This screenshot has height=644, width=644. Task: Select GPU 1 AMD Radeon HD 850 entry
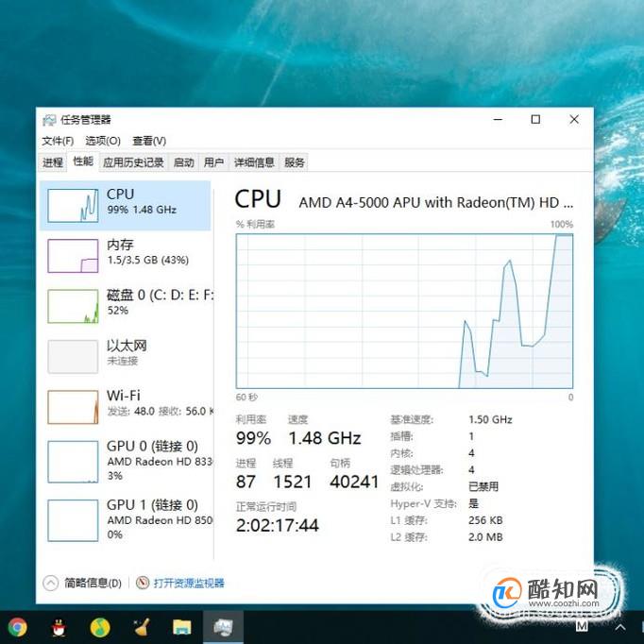[126, 519]
